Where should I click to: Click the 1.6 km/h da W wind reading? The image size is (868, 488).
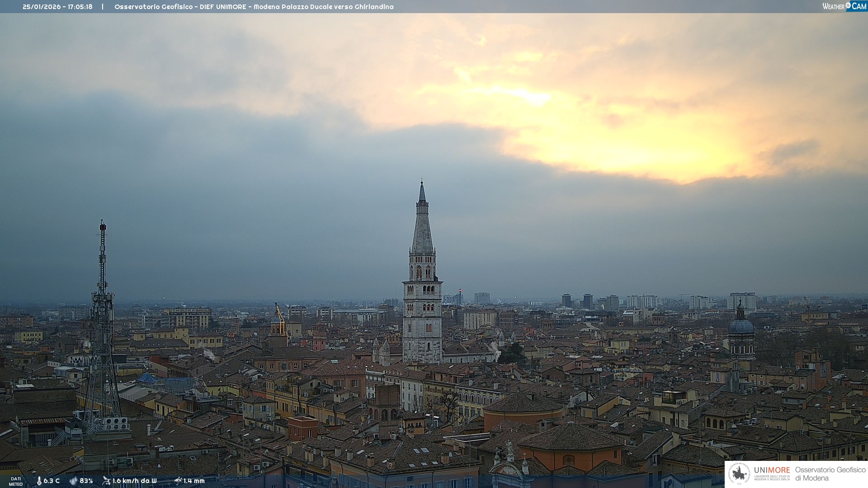point(134,481)
